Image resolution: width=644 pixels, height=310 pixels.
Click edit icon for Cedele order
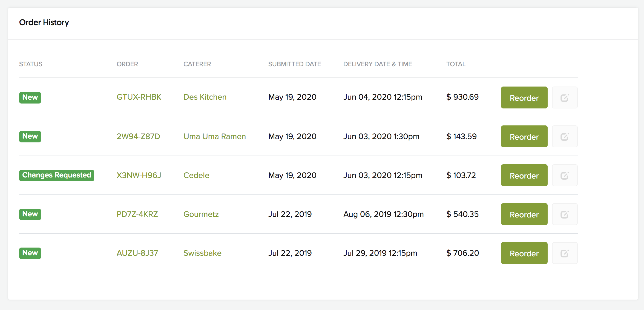565,176
